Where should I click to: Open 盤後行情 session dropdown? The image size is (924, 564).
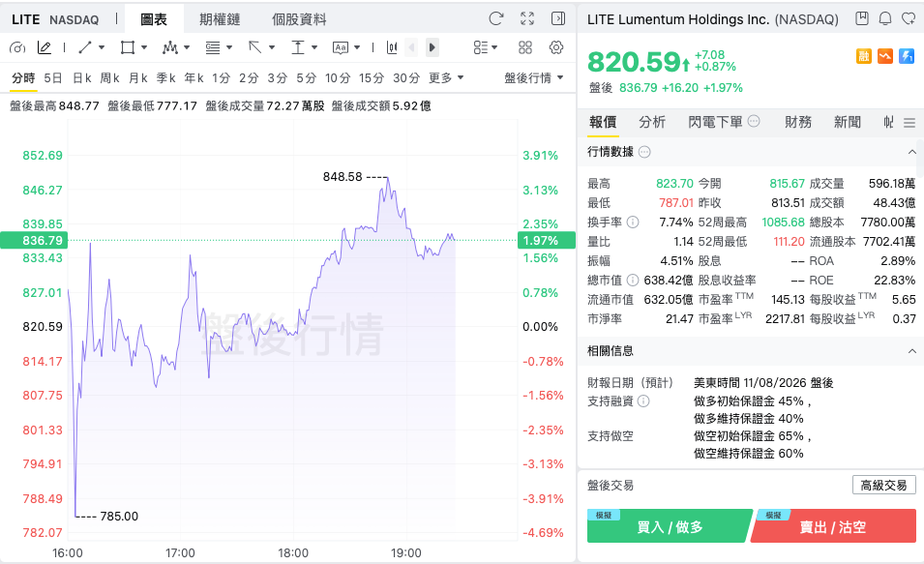[534, 77]
